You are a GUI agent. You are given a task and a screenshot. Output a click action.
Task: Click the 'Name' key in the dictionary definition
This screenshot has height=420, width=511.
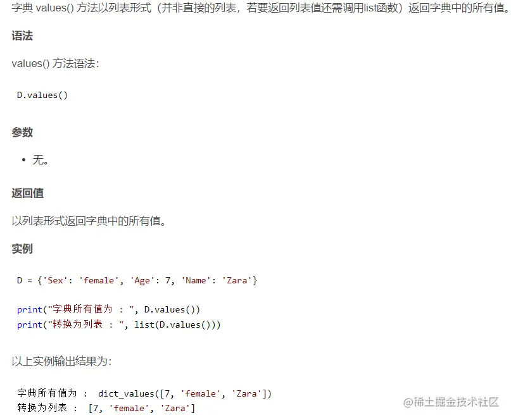pos(198,280)
